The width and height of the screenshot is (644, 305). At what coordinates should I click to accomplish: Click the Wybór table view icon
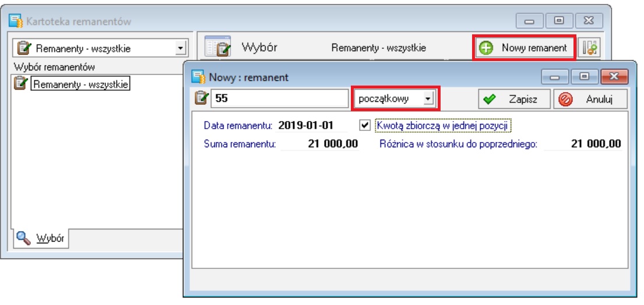[217, 47]
